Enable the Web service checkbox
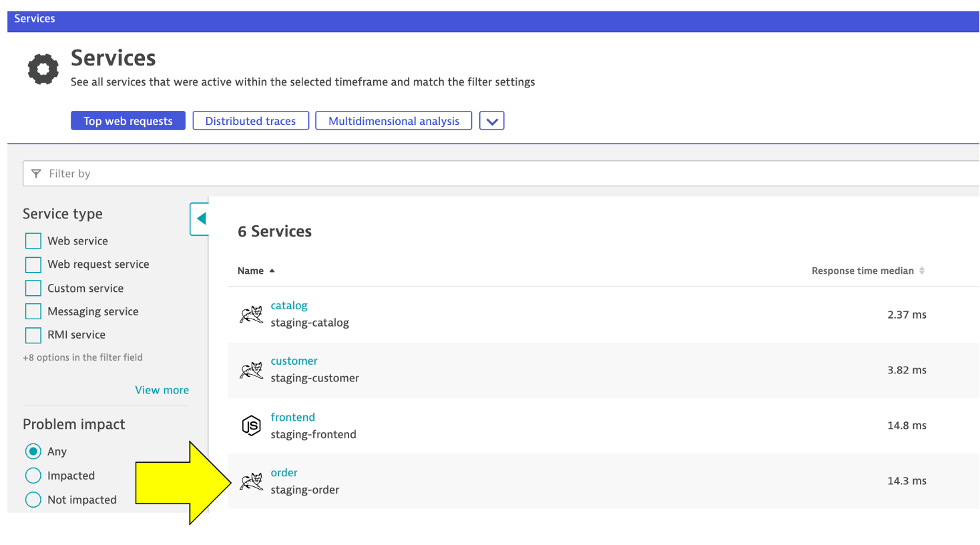Screen dimensions: 980x545 [x=33, y=241]
